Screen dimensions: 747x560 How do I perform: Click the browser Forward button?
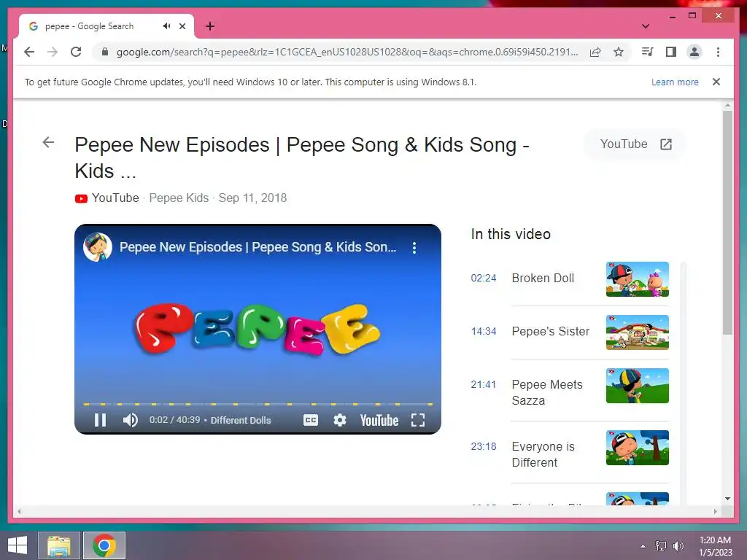pyautogui.click(x=53, y=52)
